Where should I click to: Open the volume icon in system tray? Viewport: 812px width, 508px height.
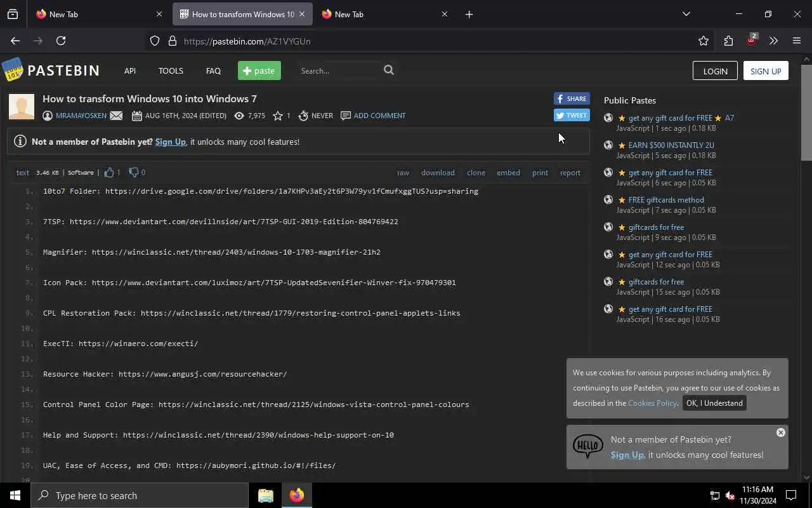(x=730, y=495)
